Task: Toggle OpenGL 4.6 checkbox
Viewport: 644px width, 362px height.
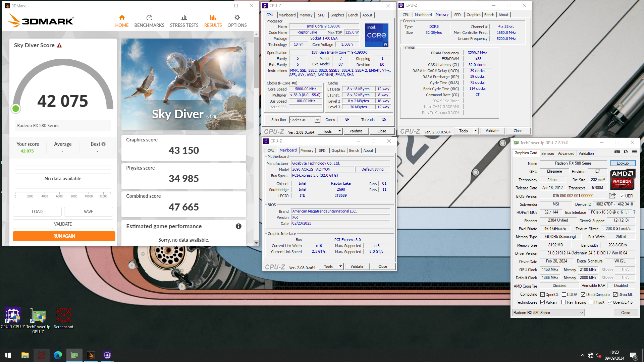Action: tap(610, 302)
